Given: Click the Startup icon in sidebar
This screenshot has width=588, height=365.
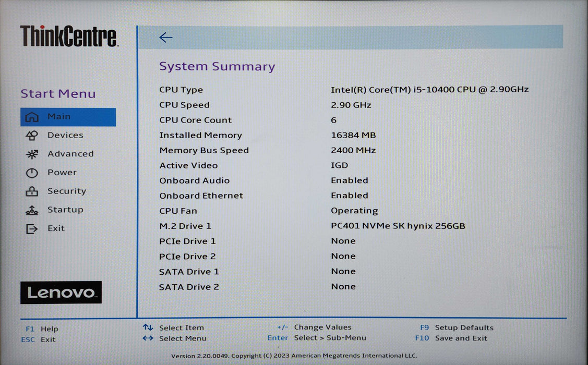Looking at the screenshot, I should pos(32,210).
